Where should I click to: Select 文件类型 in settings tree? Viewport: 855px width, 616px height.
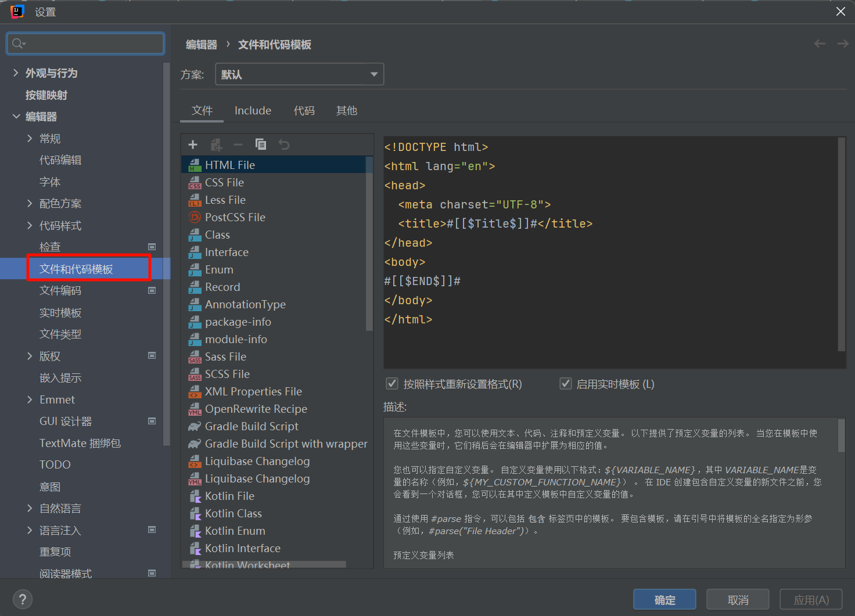(x=60, y=334)
